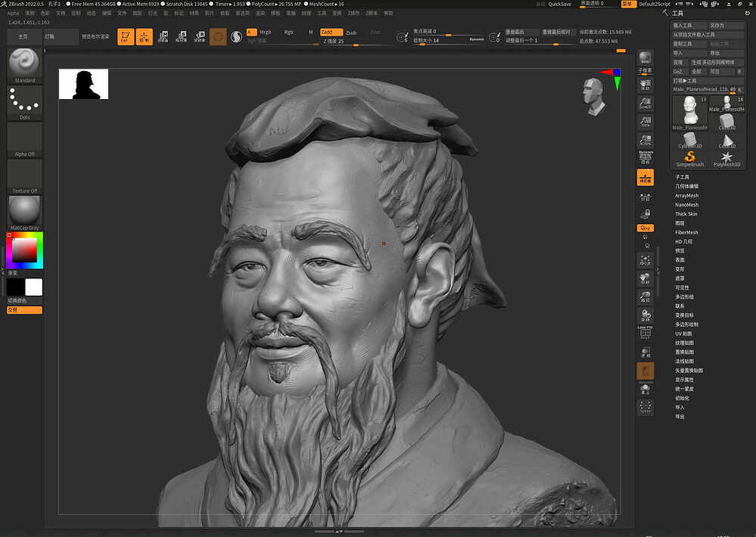Click the white color swatch
This screenshot has width=756, height=537.
click(34, 287)
